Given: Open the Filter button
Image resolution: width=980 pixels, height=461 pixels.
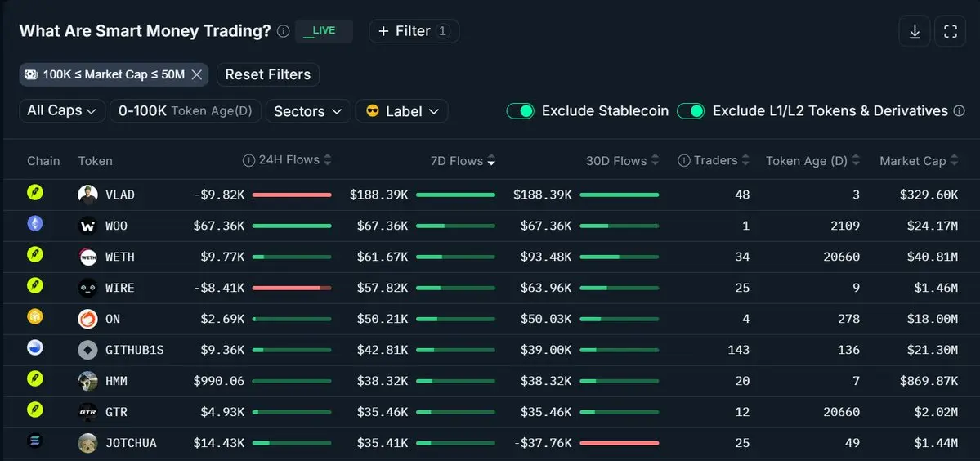Looking at the screenshot, I should [414, 31].
